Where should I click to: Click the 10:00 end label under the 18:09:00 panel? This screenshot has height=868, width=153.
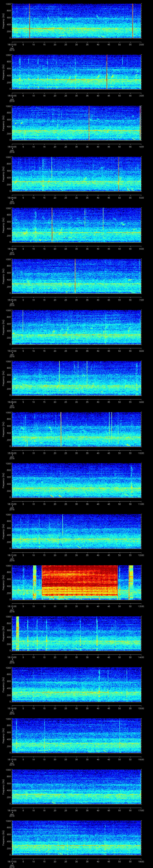pos(141,453)
